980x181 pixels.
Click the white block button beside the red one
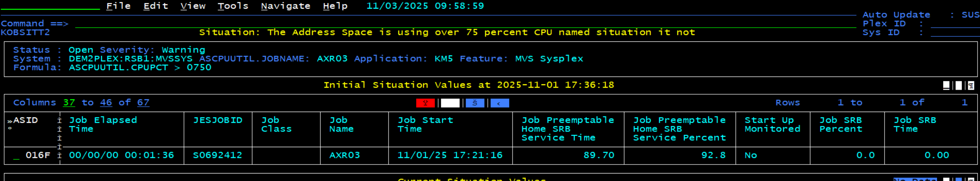(x=450, y=103)
